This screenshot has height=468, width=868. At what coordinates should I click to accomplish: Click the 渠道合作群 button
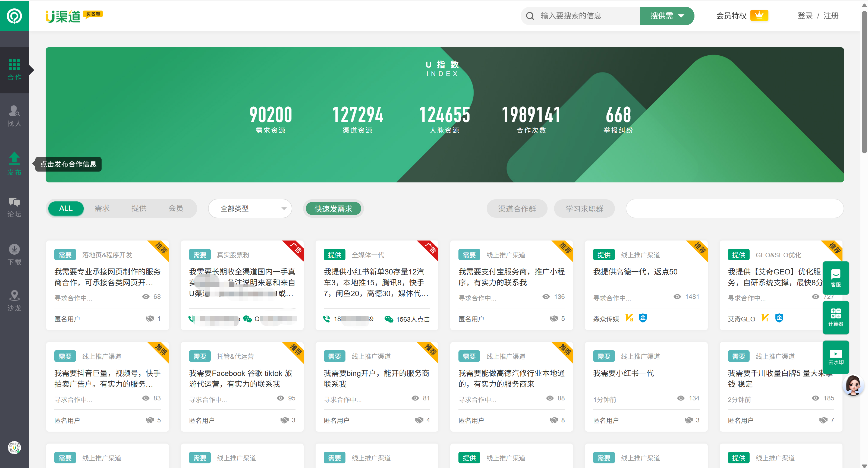click(x=517, y=209)
